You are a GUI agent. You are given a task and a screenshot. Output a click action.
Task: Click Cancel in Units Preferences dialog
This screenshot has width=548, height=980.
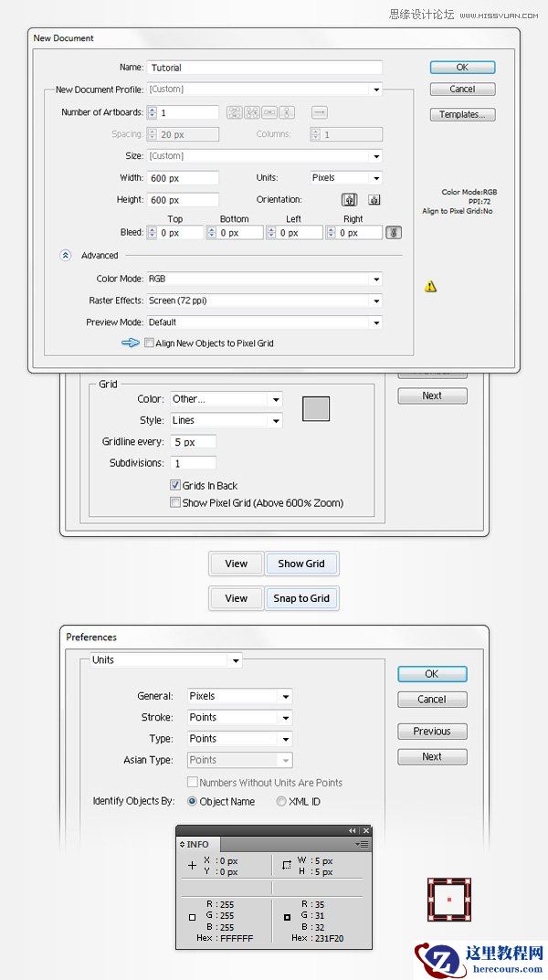pos(432,700)
